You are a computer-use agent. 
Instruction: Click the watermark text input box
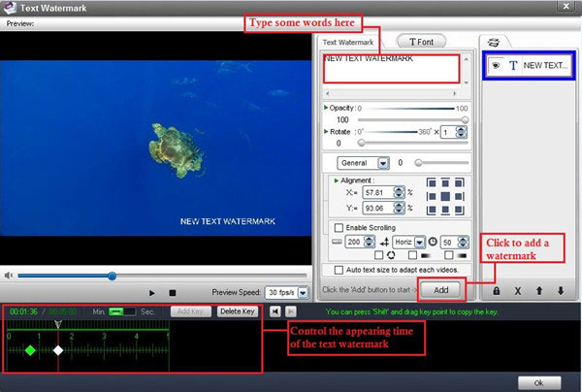391,70
